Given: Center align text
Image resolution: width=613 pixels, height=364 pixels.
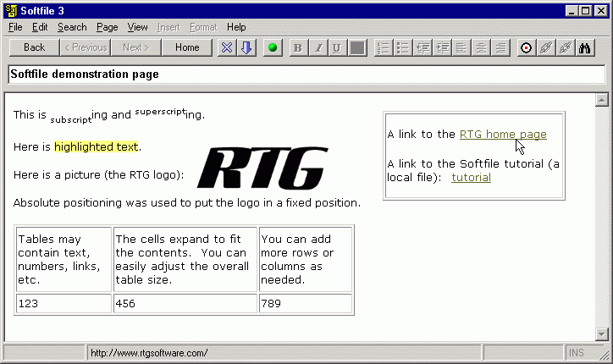Looking at the screenshot, I should (481, 47).
